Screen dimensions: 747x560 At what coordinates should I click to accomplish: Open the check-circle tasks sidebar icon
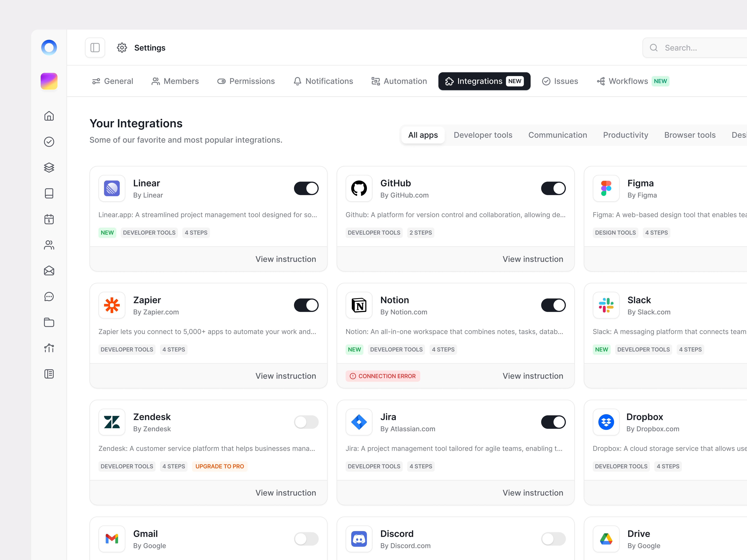coord(49,142)
